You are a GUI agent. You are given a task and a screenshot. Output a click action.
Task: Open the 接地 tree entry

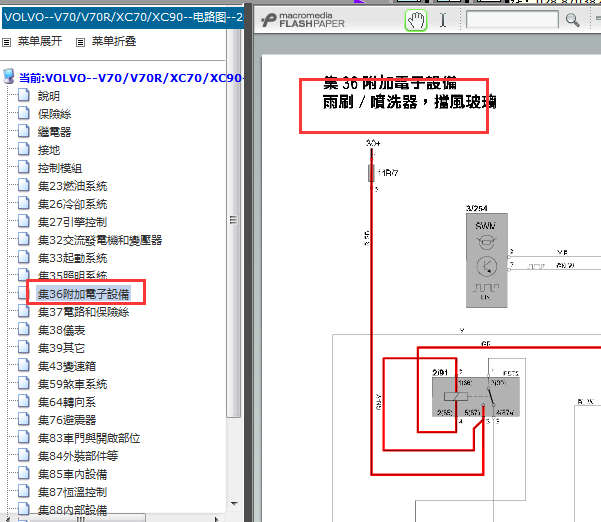49,150
